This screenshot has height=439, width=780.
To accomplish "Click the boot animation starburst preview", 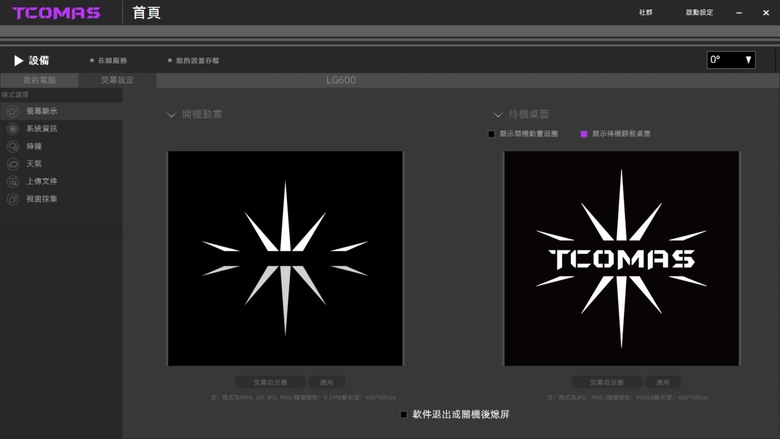I will 285,259.
